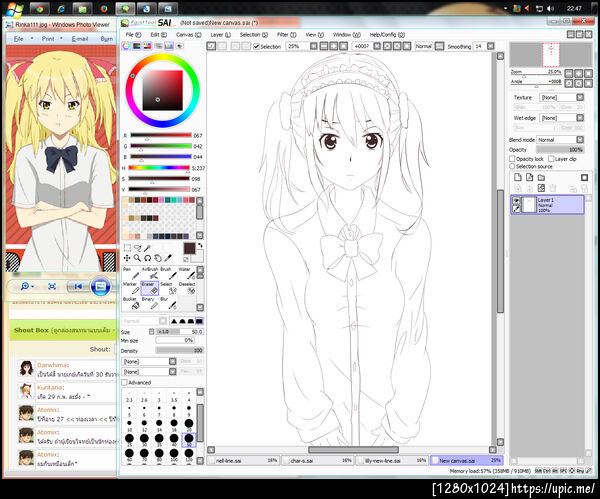Select the Brush tool
The width and height of the screenshot is (600, 499).
pyautogui.click(x=169, y=273)
